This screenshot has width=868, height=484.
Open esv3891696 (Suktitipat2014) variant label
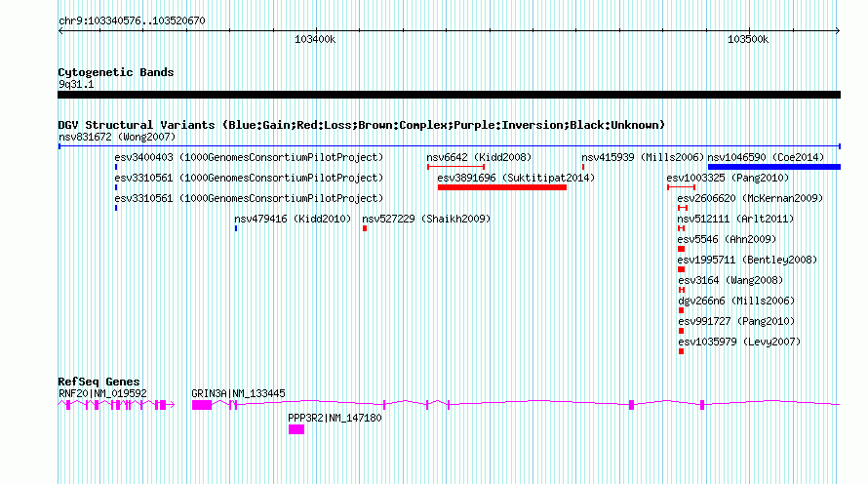tap(516, 178)
